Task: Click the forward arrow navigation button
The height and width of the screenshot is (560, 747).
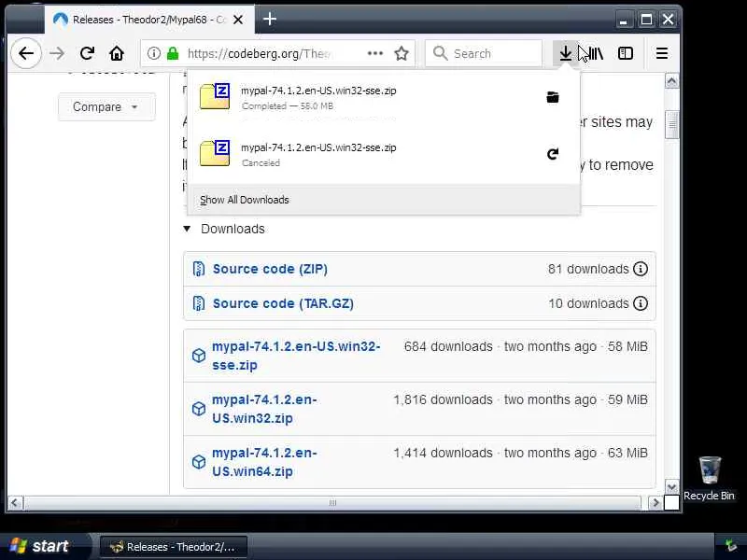Action: click(x=57, y=53)
